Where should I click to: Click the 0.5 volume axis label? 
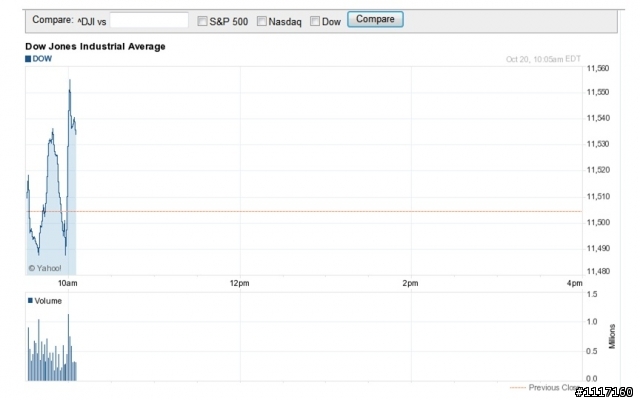(x=592, y=351)
